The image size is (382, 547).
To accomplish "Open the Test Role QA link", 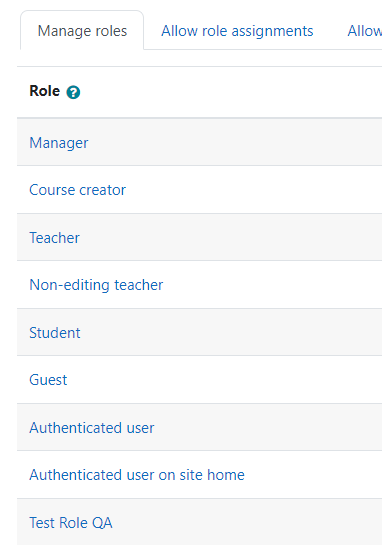I will pyautogui.click(x=71, y=523).
